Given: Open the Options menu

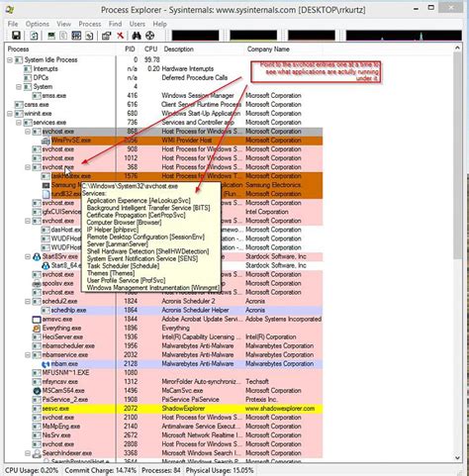Looking at the screenshot, I should coord(38,24).
